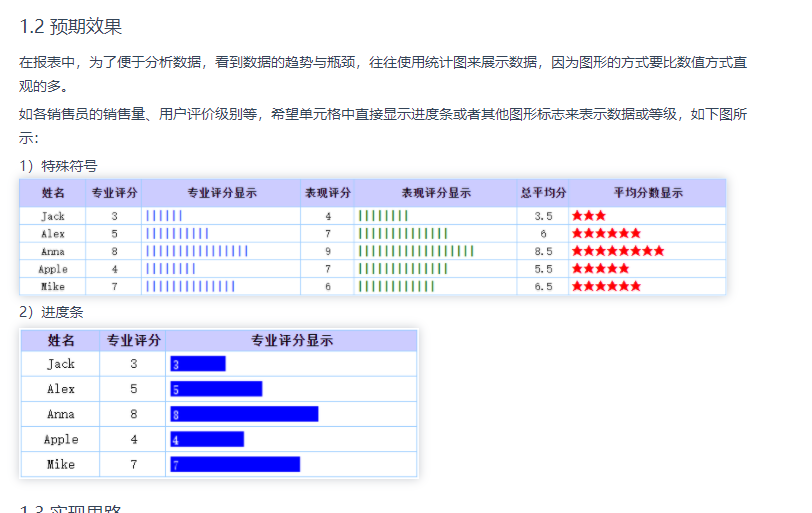This screenshot has width=812, height=513.
Task: Click the solid blue progress bar labeled 3
Action: point(198,364)
